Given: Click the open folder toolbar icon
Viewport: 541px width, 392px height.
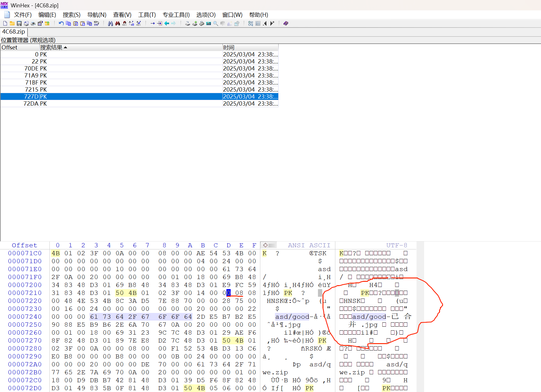Looking at the screenshot, I should coord(12,24).
